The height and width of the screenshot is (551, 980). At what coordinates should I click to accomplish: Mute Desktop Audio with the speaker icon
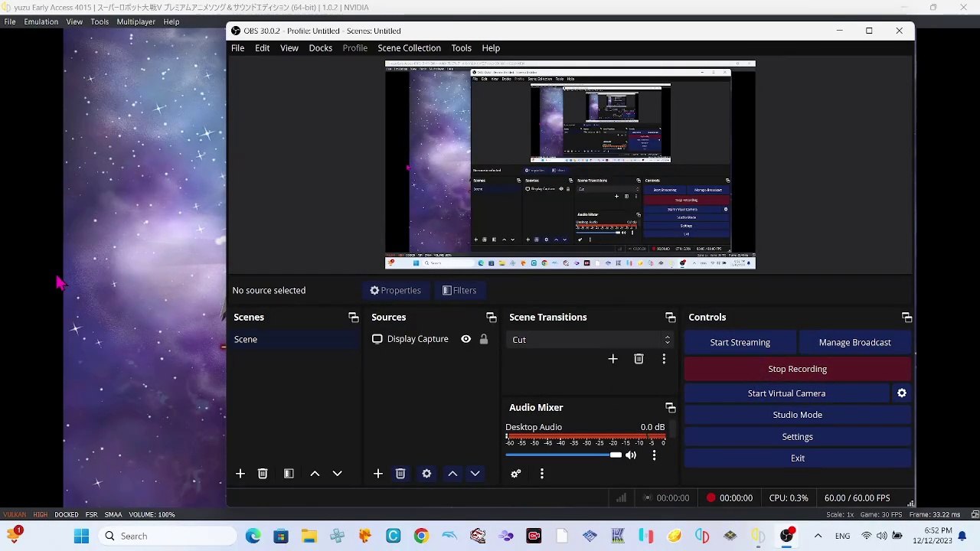(631, 455)
